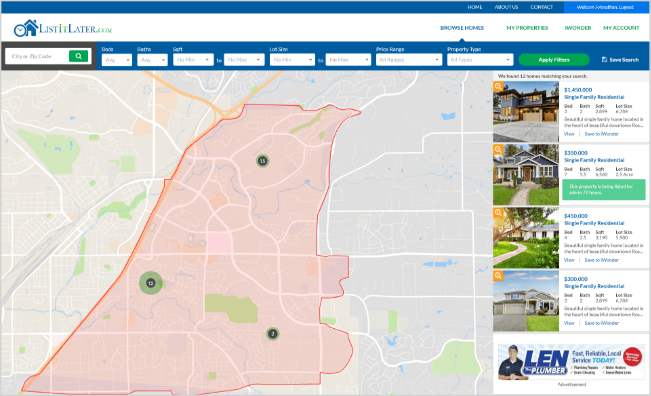Click zoom icon on $450,000 listing photo
Image resolution: width=651 pixels, height=396 pixels.
[x=498, y=213]
